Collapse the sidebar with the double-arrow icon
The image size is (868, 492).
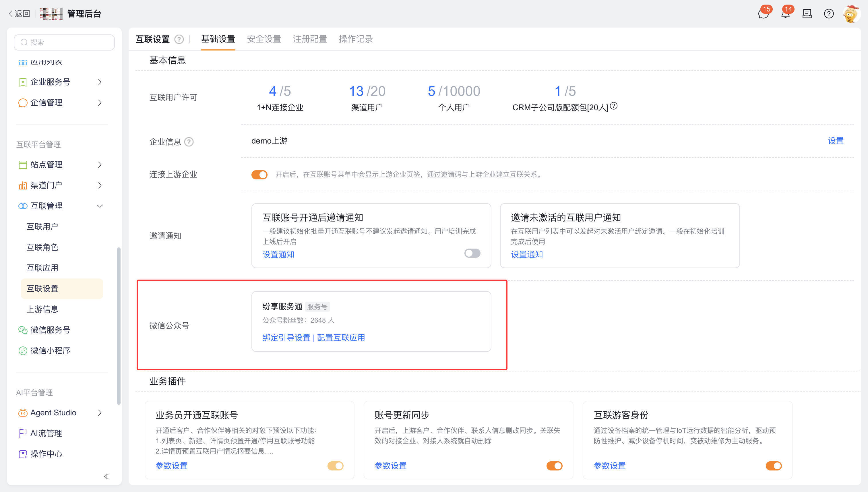point(106,476)
